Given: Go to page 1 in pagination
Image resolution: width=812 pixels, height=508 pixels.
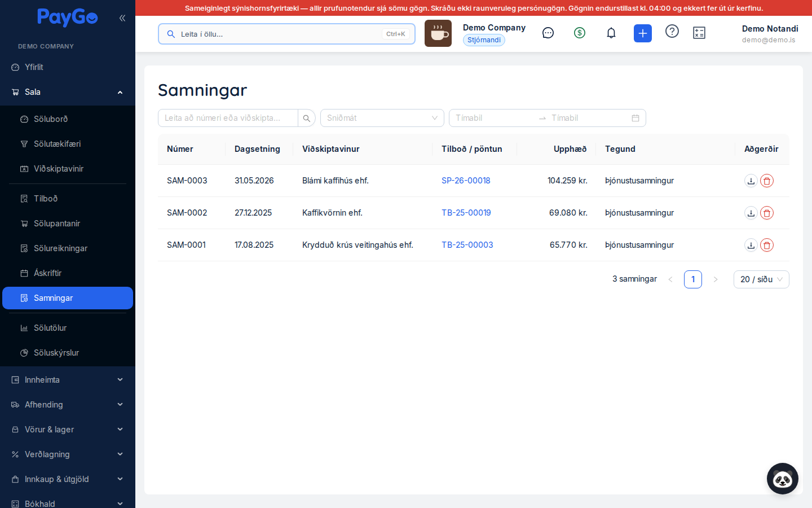Looking at the screenshot, I should click(693, 279).
